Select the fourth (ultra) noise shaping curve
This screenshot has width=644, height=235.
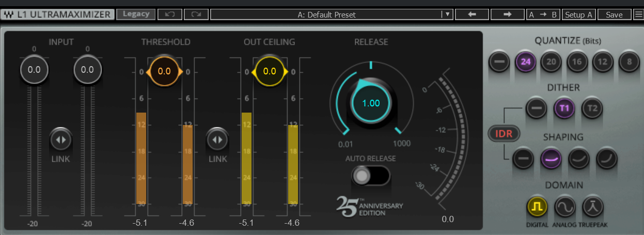607,159
